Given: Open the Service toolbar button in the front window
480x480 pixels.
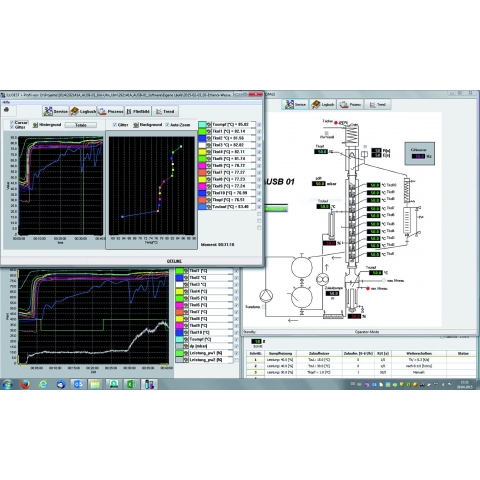Looking at the screenshot, I should point(56,111).
